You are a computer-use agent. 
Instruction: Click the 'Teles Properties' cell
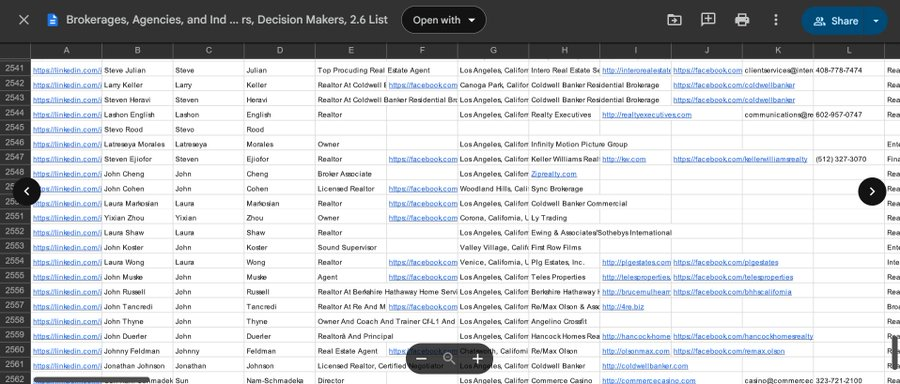[x=564, y=277]
